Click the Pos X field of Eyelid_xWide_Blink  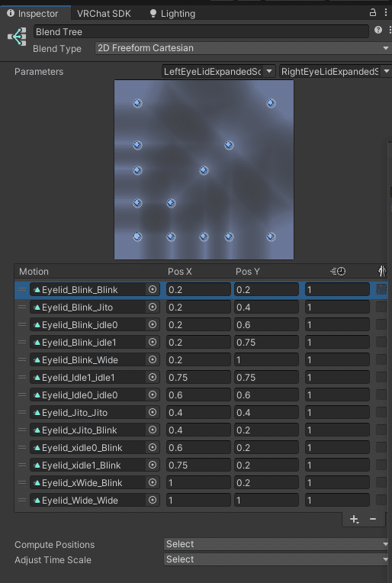[x=198, y=482]
